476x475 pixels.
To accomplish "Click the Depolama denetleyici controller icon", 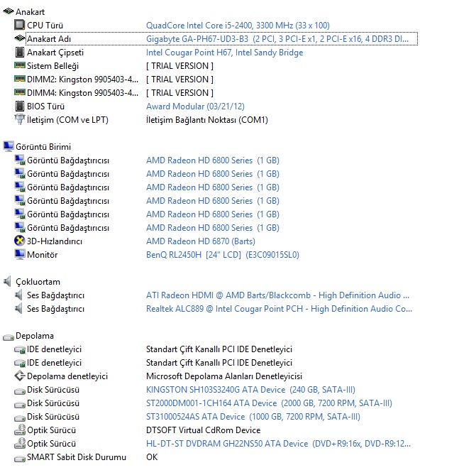I will [19, 376].
